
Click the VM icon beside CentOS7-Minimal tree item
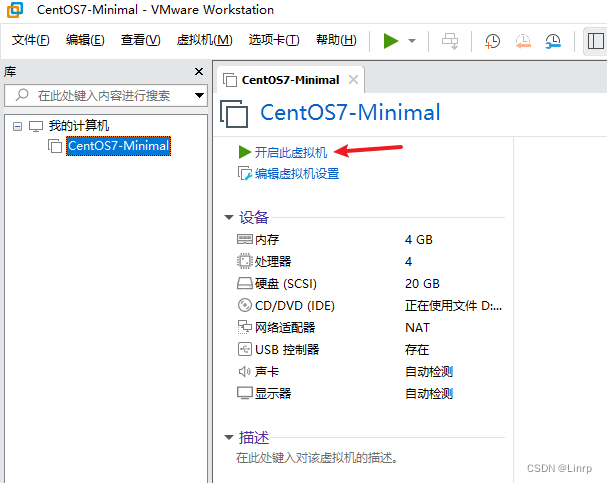tap(55, 146)
